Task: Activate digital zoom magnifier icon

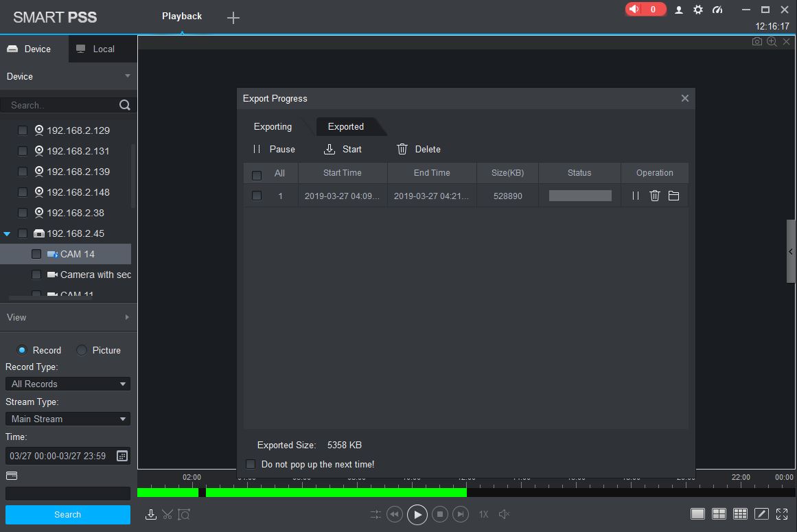Action: point(772,42)
